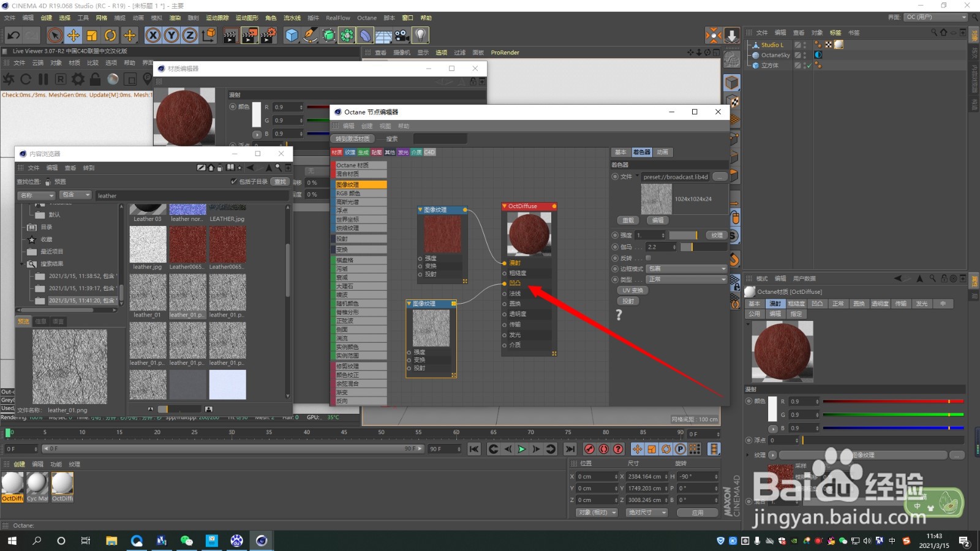
Task: Click the 查找 button in content browser
Action: 280,181
